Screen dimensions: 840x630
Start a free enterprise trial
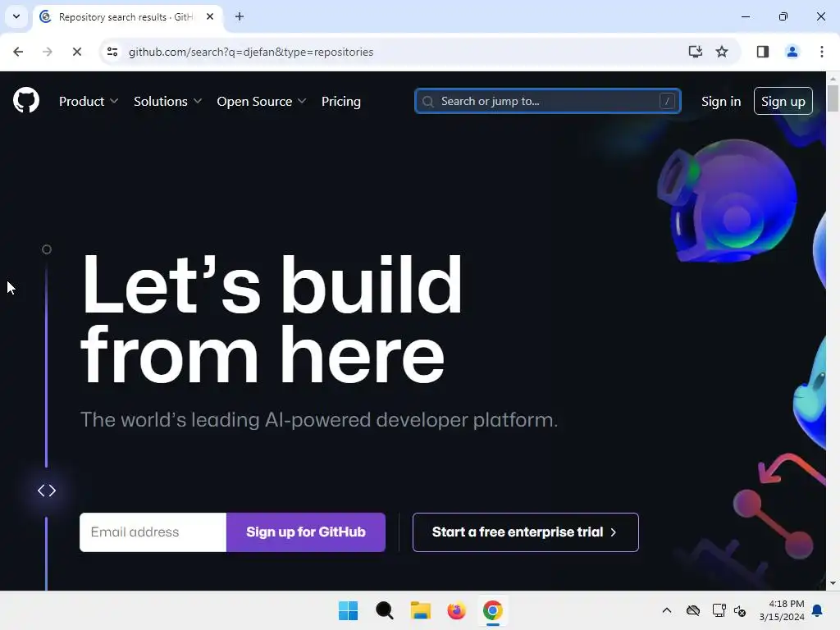526,532
